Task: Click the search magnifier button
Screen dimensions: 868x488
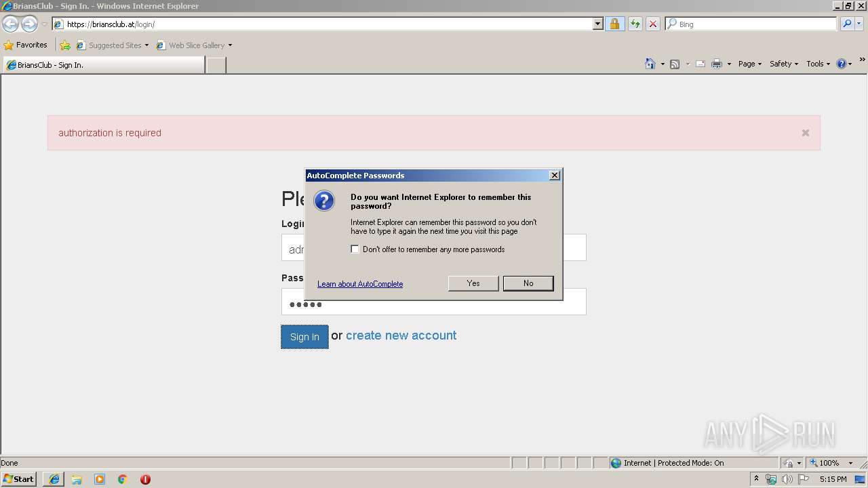Action: click(846, 24)
